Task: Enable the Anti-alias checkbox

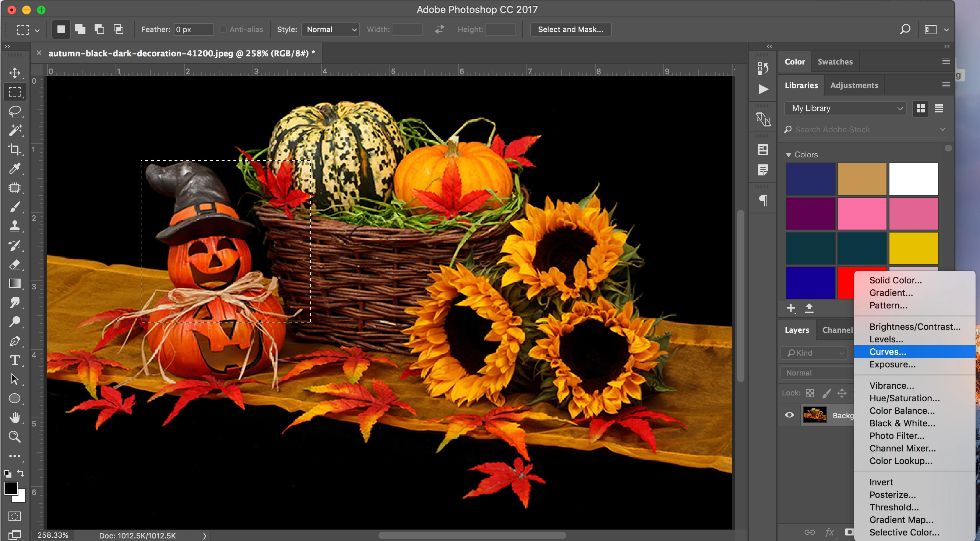Action: [x=223, y=29]
